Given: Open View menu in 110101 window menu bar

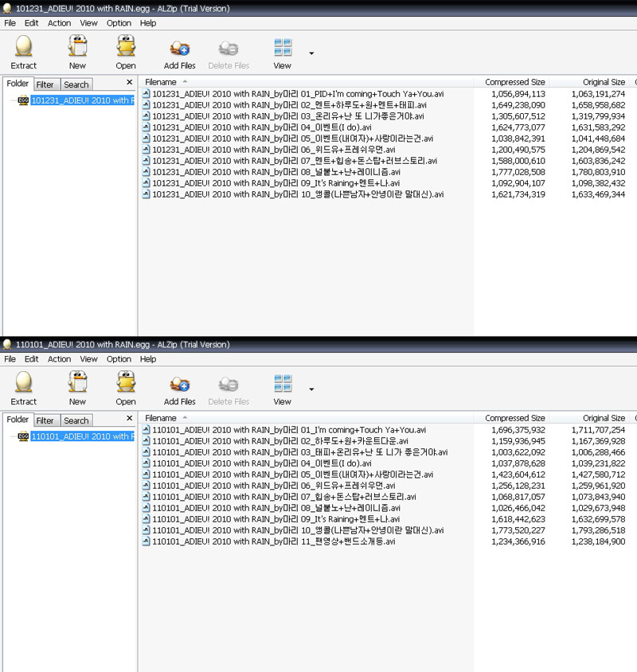Looking at the screenshot, I should [88, 359].
